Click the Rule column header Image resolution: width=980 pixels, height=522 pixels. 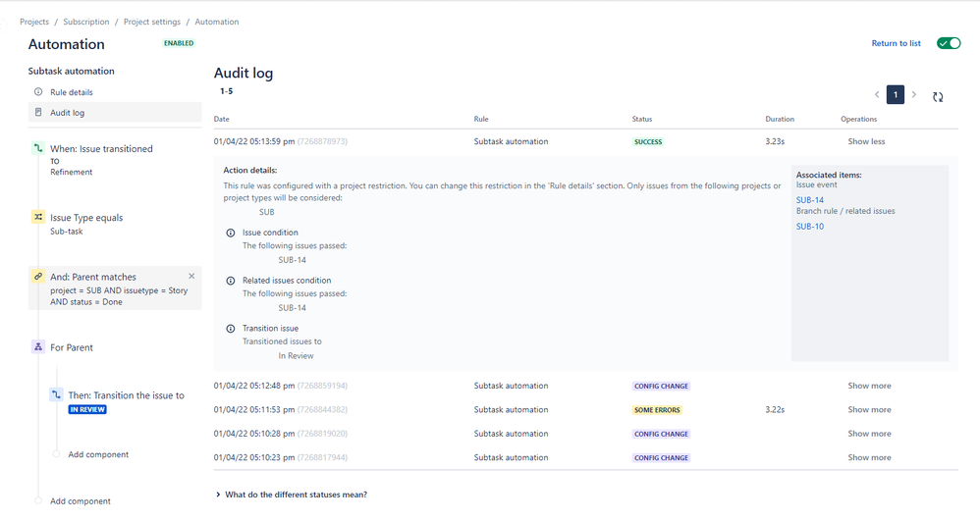tap(481, 119)
